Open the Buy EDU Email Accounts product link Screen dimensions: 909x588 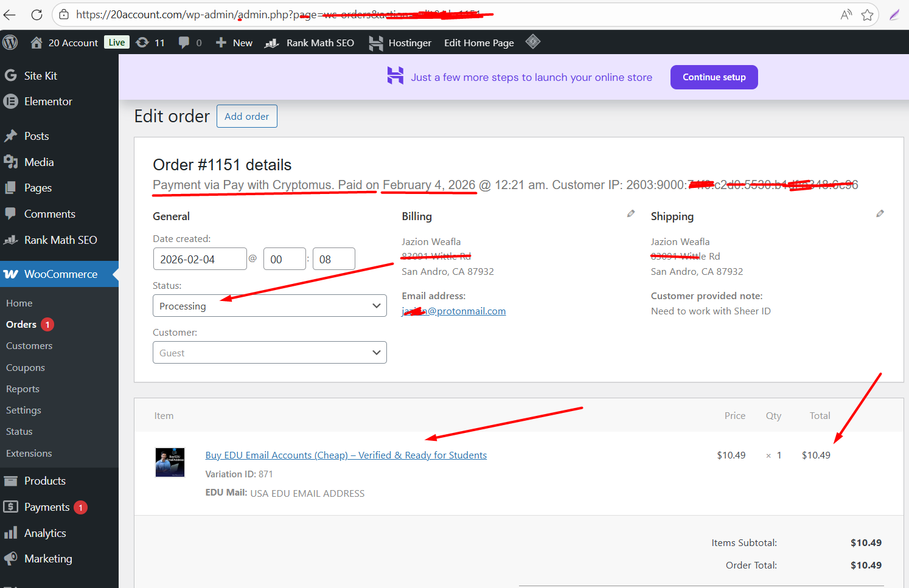pos(346,455)
